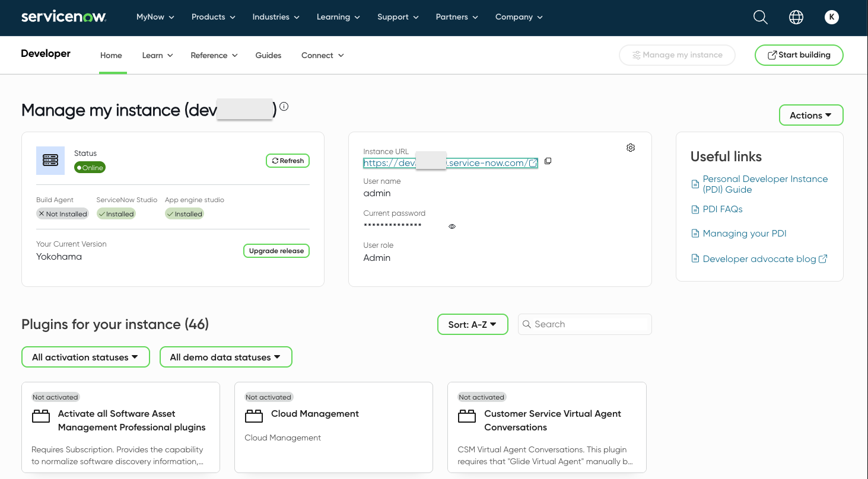This screenshot has width=868, height=479.
Task: Open the PDI FAQs link
Action: (x=723, y=209)
